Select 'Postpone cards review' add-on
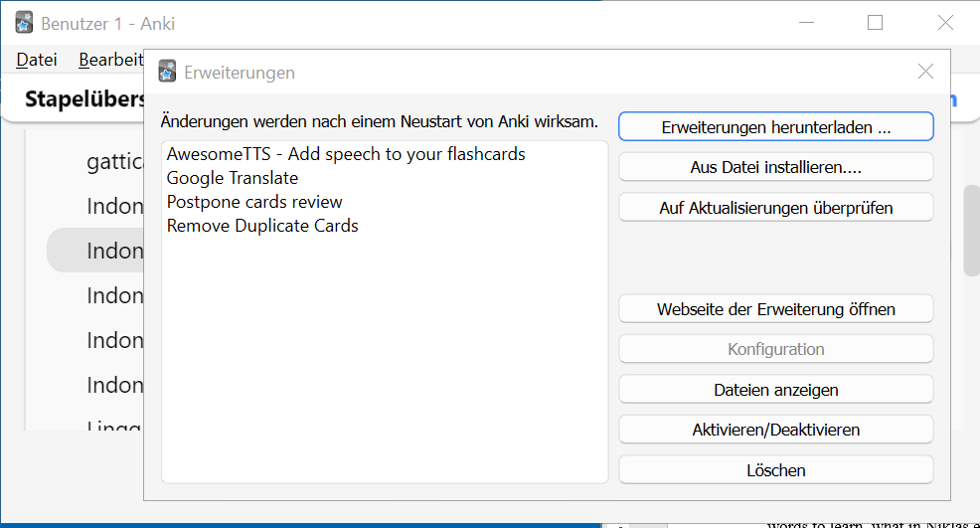Viewport: 980px width, 528px height. click(x=254, y=202)
